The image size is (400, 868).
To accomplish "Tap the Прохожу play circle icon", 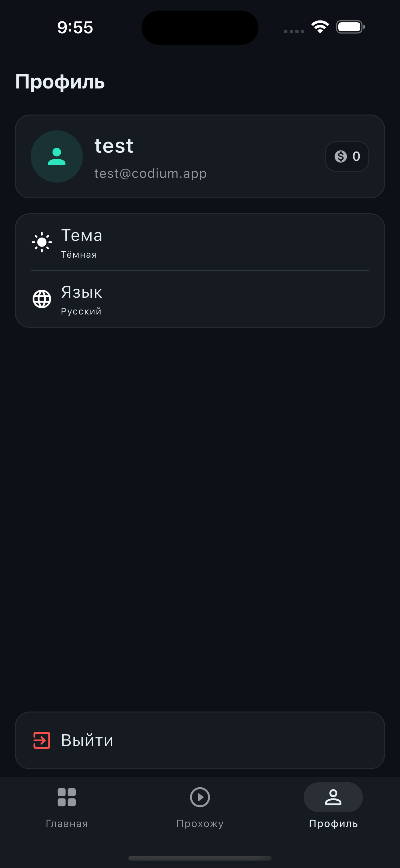I will (x=200, y=797).
